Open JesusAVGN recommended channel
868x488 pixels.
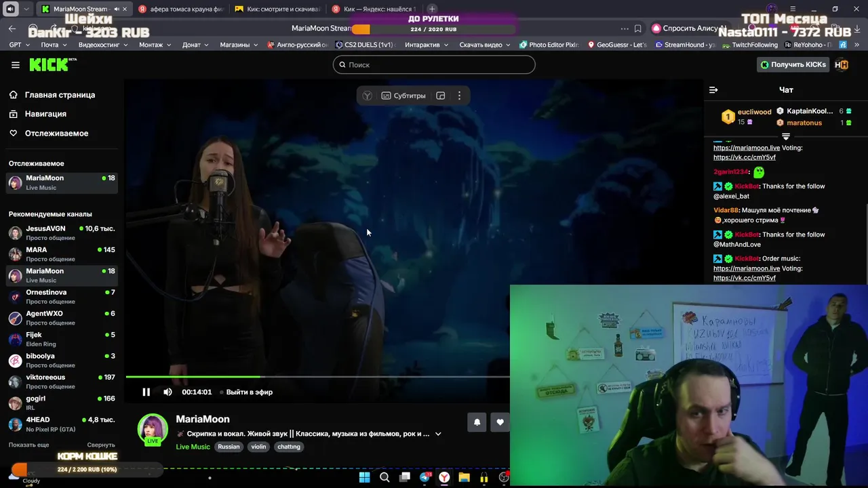click(x=61, y=233)
